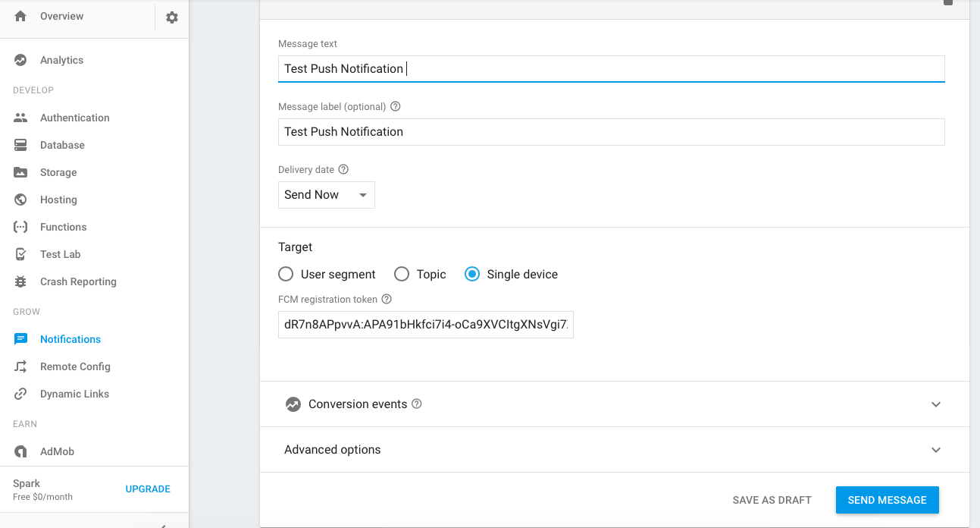Go to Dynamic Links in sidebar
Viewport: 980px width, 528px height.
(x=74, y=394)
